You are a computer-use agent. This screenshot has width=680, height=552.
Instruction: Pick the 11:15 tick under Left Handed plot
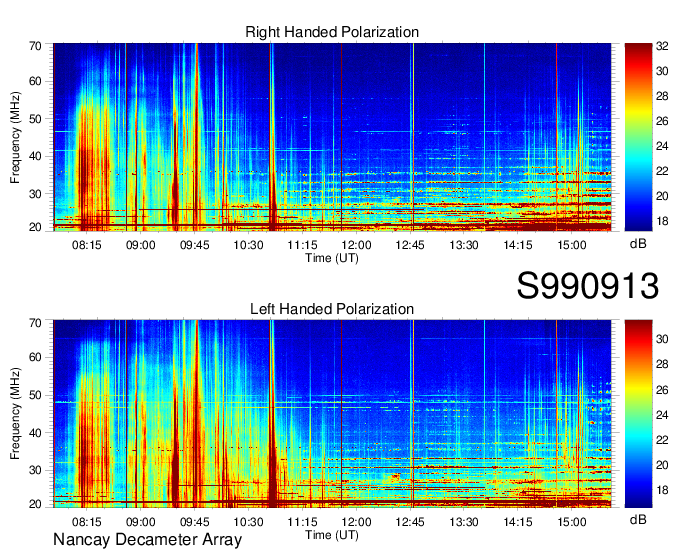(x=302, y=521)
